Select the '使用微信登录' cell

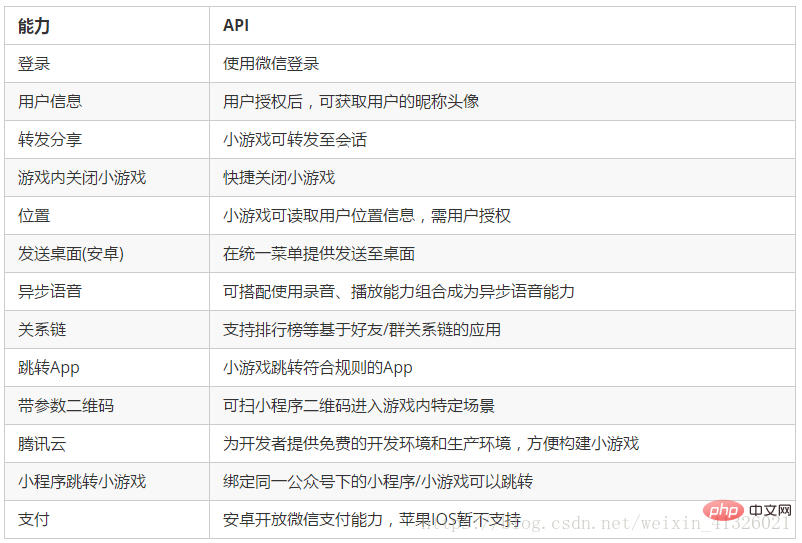pos(502,63)
